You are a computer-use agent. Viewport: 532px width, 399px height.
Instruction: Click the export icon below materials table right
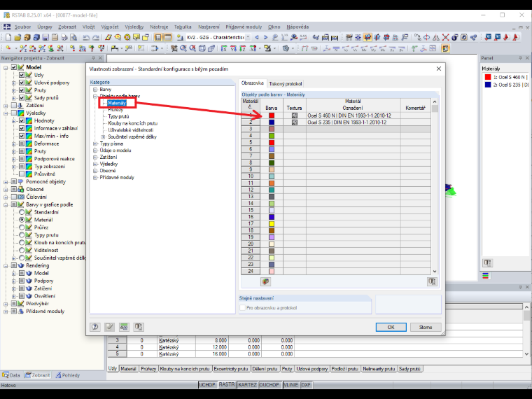click(432, 281)
